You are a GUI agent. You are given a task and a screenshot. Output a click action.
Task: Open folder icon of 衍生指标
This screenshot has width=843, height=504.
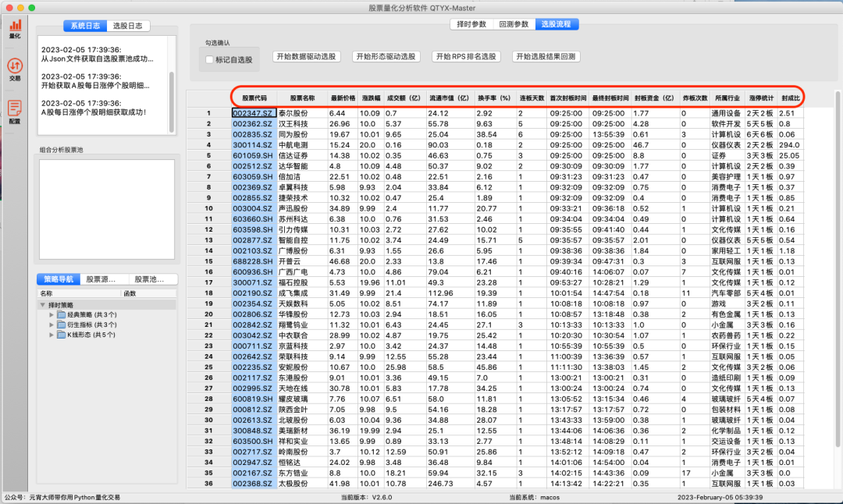[62, 325]
